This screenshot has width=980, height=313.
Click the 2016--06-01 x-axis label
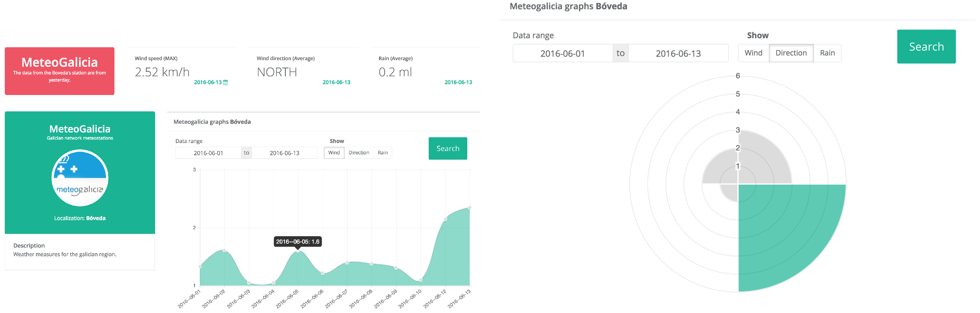pyautogui.click(x=189, y=298)
